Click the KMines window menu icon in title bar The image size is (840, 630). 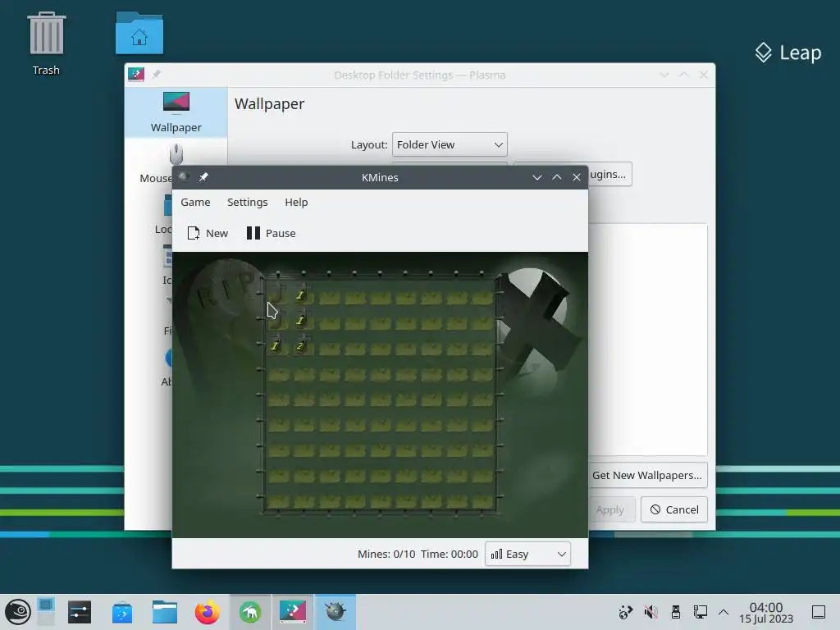(x=183, y=177)
